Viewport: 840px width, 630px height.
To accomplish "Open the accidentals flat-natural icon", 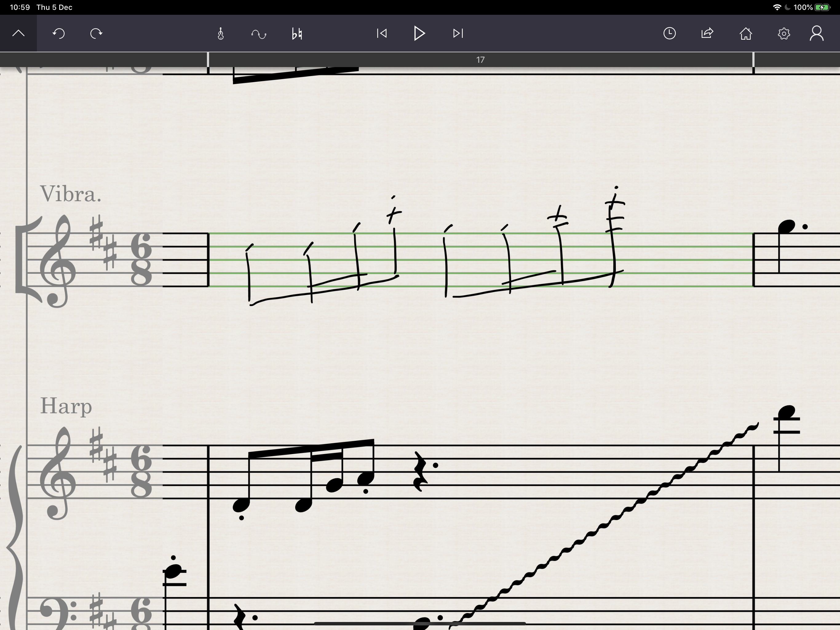I will [297, 34].
